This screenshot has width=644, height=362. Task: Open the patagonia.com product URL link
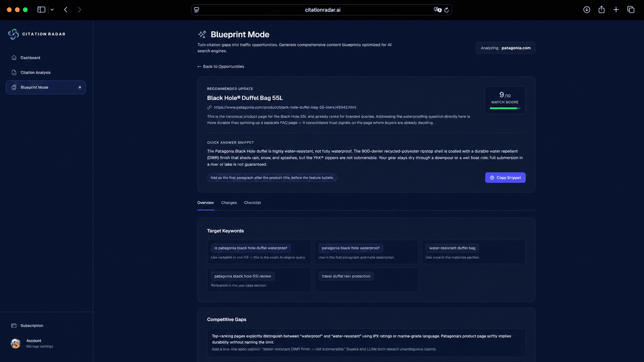[x=285, y=107]
